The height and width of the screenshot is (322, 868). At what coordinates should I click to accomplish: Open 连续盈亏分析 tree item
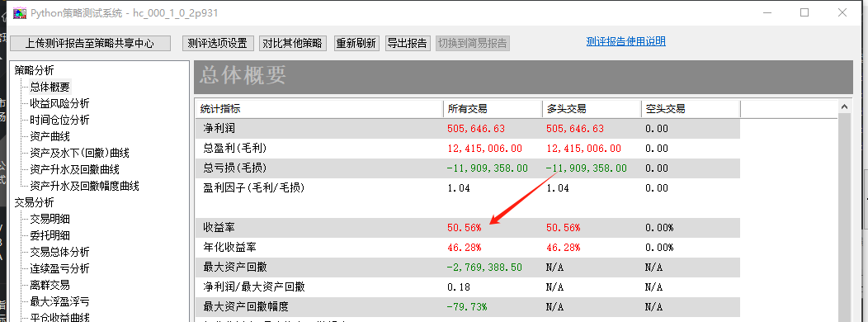[59, 269]
